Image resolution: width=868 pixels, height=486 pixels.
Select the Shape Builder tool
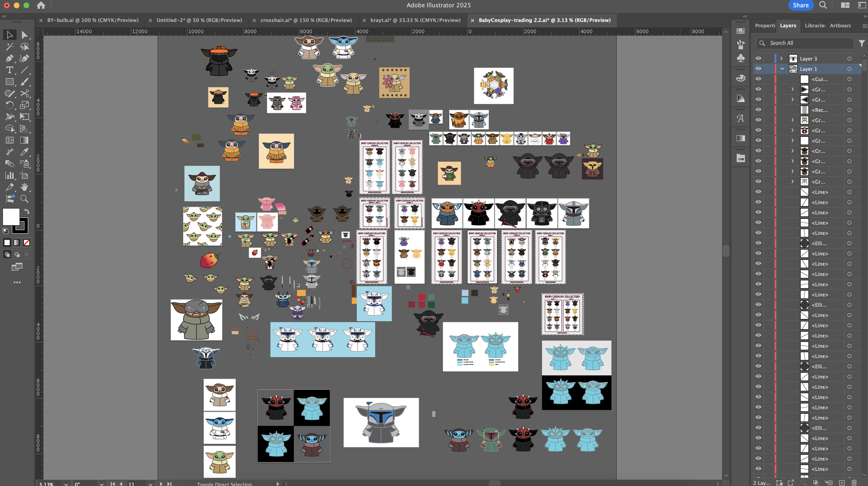[9, 129]
